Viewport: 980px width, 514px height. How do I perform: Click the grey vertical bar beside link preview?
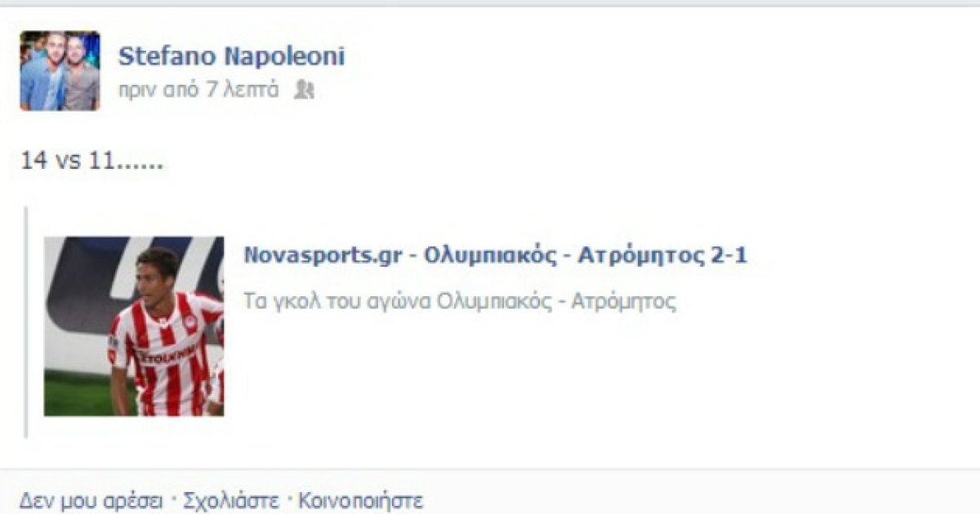tap(27, 323)
